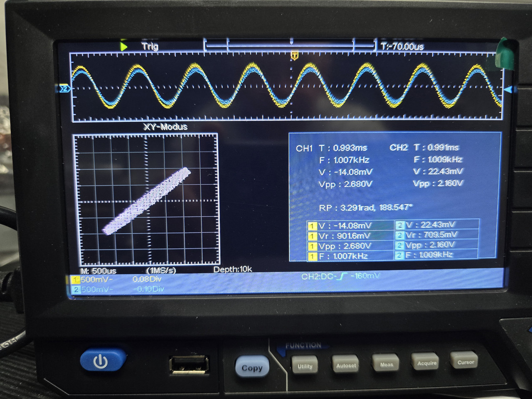532x399 pixels.
Task: Click the channel 2 ground level marker
Action: point(63,89)
